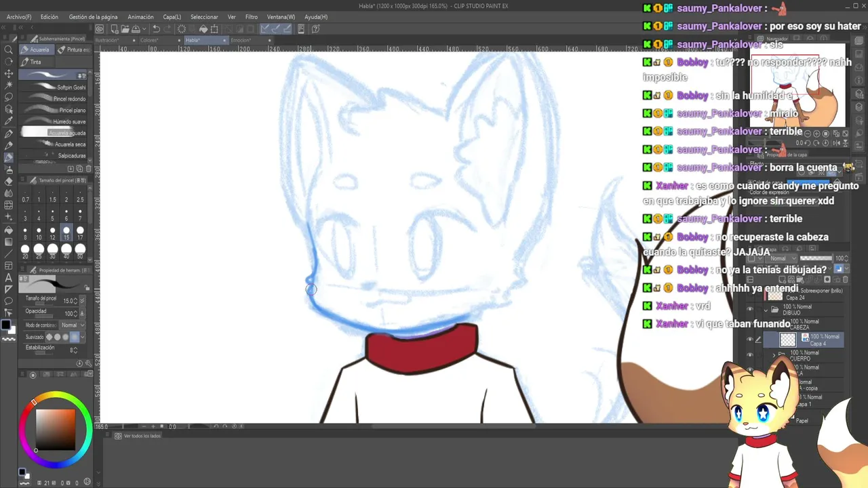Expand the CUERPO layer folder
The height and width of the screenshot is (488, 868).
(774, 354)
